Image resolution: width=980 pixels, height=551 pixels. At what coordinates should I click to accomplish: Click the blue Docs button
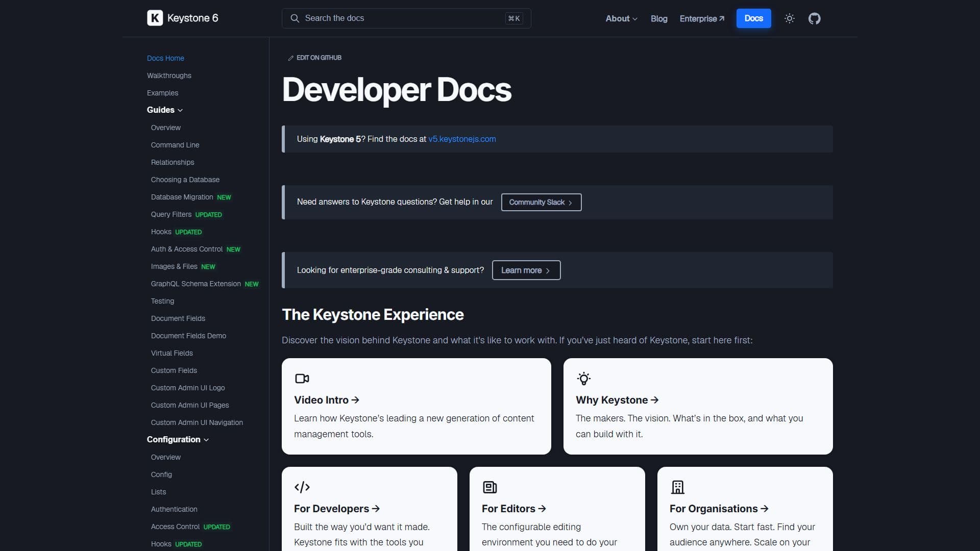pyautogui.click(x=753, y=18)
